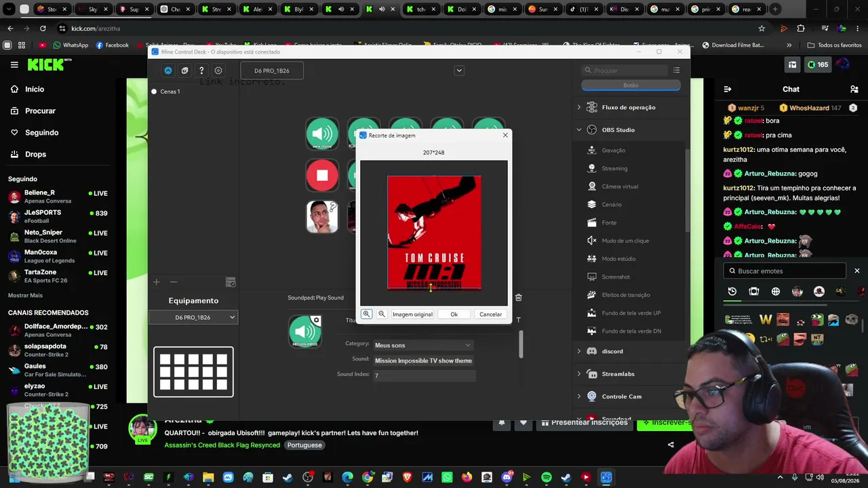Open the Kick hamburger menu
The height and width of the screenshot is (488, 868).
click(14, 64)
